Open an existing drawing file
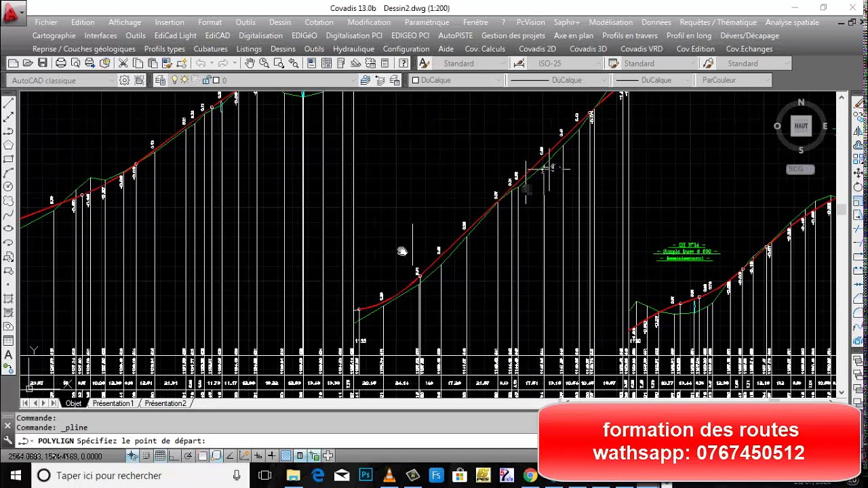The width and height of the screenshot is (868, 488). [28, 63]
